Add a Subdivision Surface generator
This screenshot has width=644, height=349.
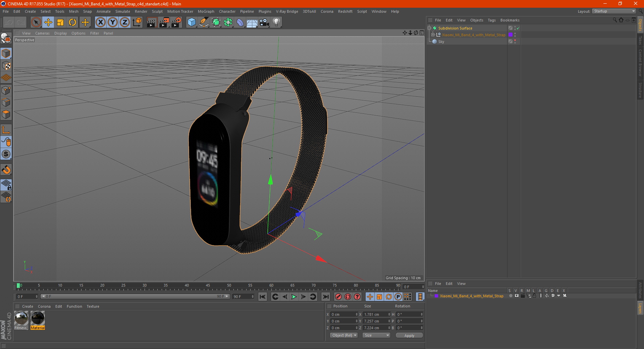pos(216,22)
